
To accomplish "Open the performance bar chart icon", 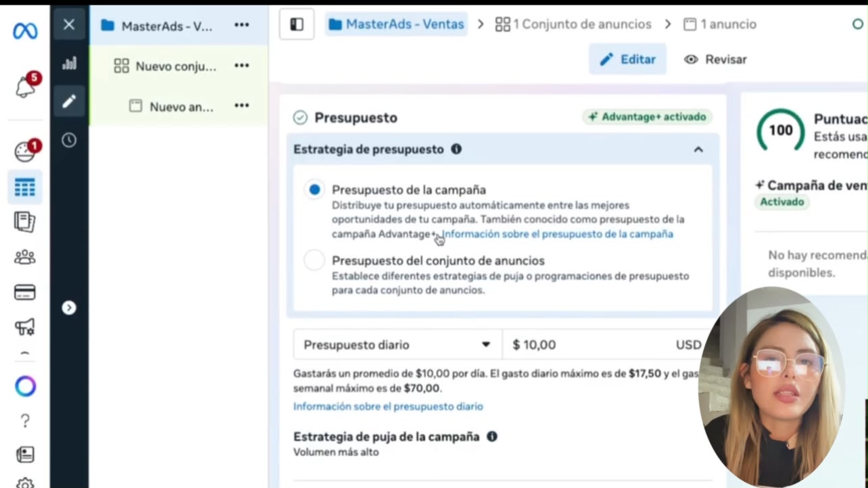I will pos(69,64).
